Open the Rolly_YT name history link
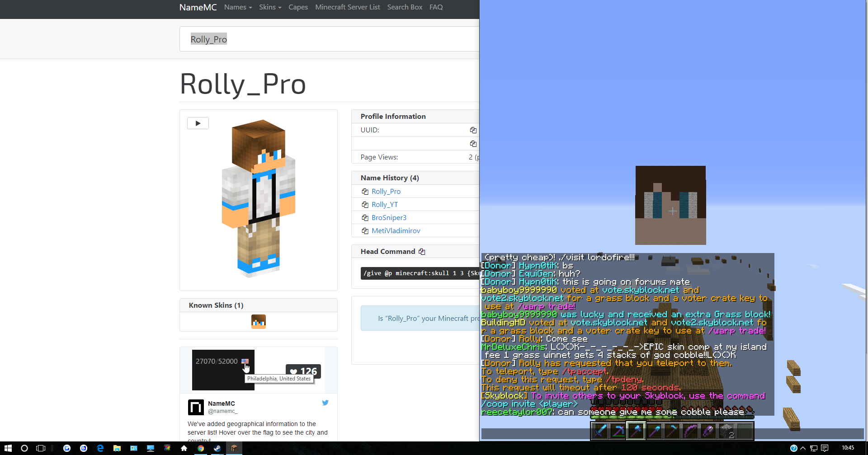 tap(385, 205)
